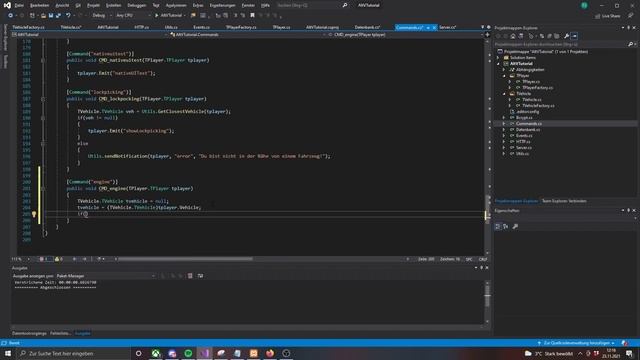Toggle the preview selected items icon in explorer
Image resolution: width=640 pixels, height=360 pixels.
tap(574, 36)
